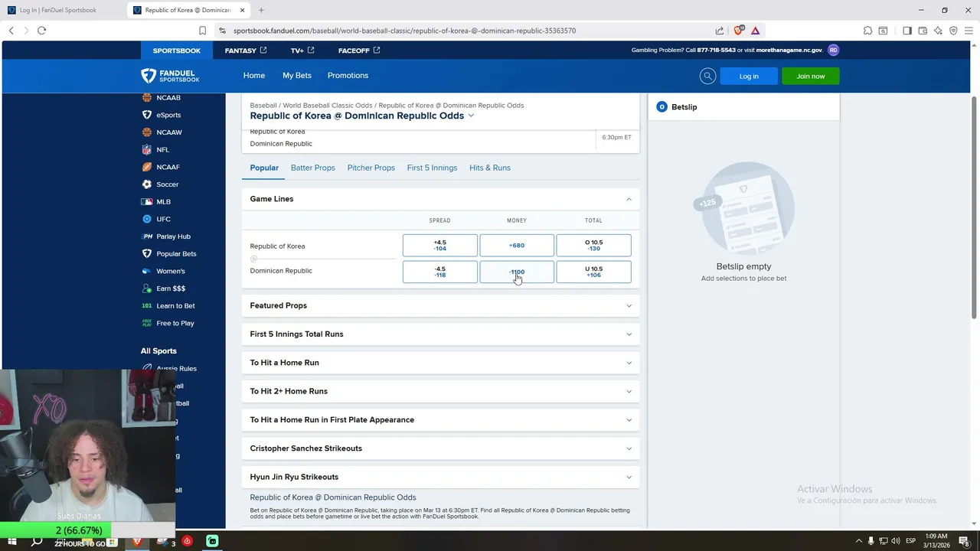Open the search magnifier icon in header
This screenshot has width=980, height=551.
(707, 76)
